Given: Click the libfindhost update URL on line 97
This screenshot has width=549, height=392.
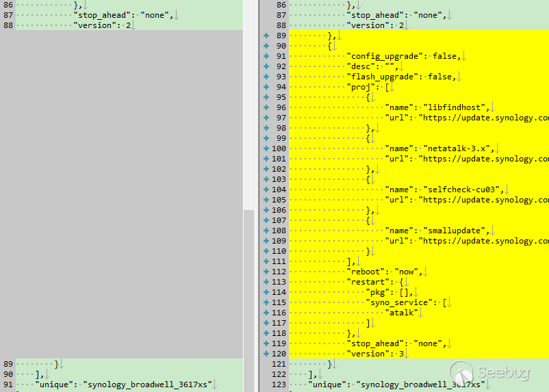Looking at the screenshot, I should pyautogui.click(x=483, y=118).
